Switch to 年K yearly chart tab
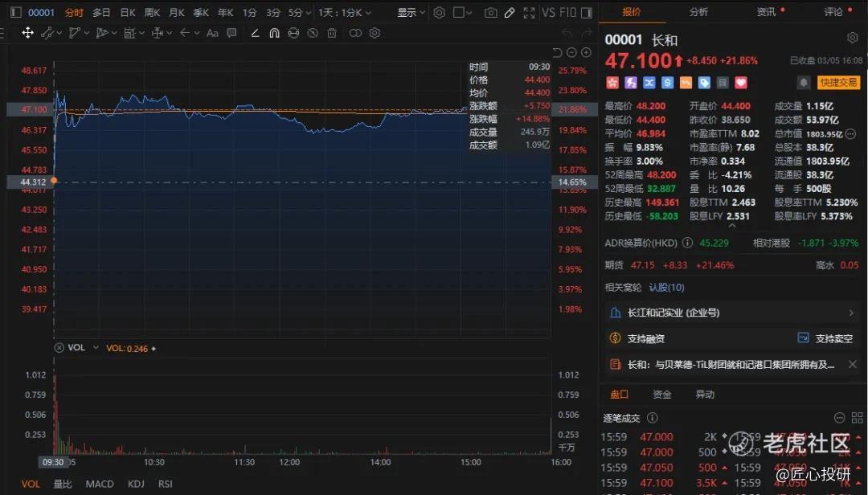The width and height of the screenshot is (868, 495). [225, 12]
